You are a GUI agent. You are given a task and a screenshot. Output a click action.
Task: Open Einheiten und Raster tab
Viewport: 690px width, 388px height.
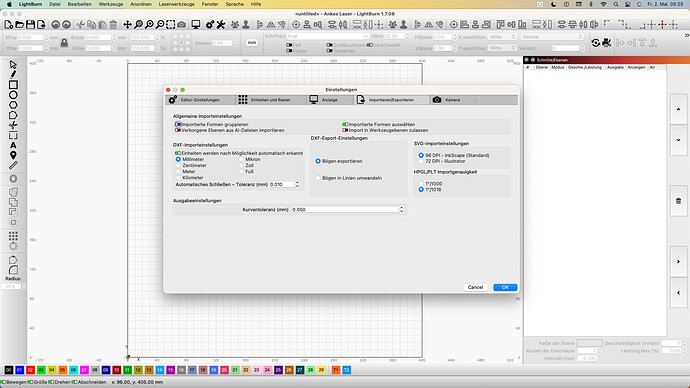(x=270, y=100)
